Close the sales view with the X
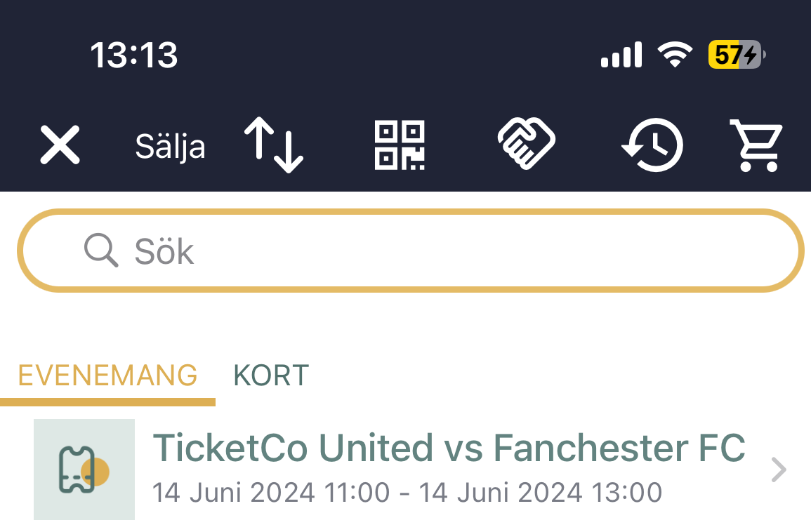Screen dimensions: 811x532 [60, 145]
